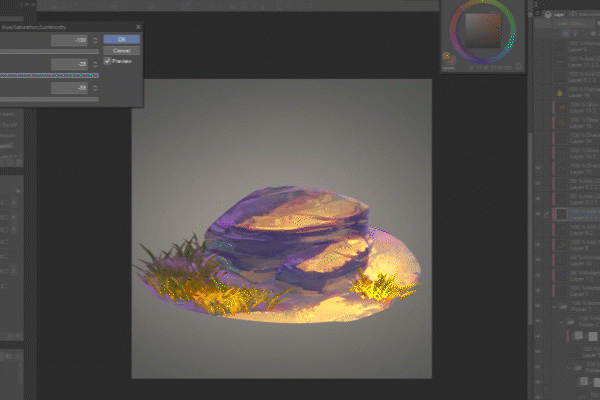Hide the Layer 8 row using its eye
The image size is (600, 400).
click(538, 245)
